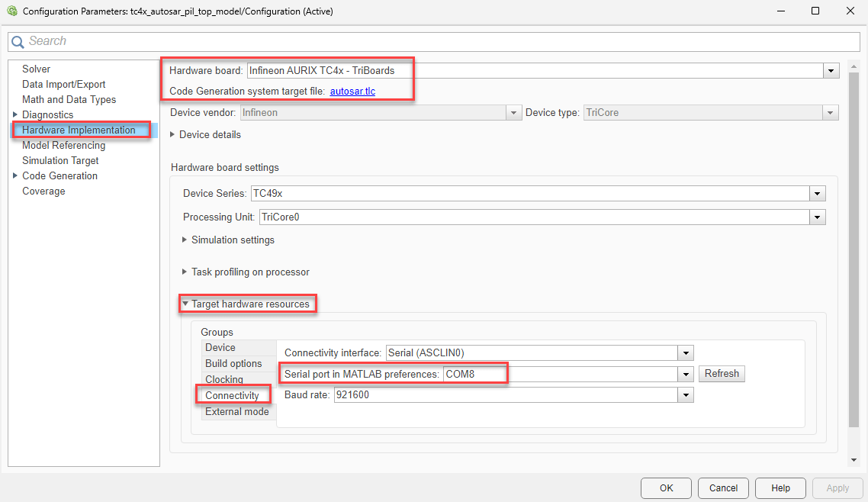Select Hardware Implementation in the sidebar
The width and height of the screenshot is (868, 502).
79,130
